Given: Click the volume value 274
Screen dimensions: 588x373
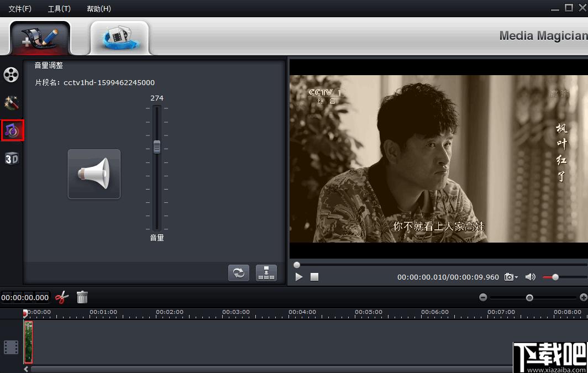Looking at the screenshot, I should click(157, 98).
